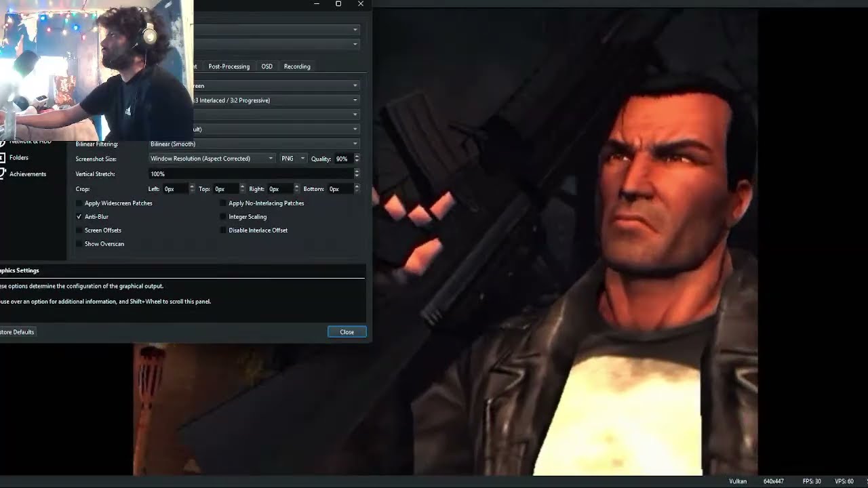
Task: Click the Vertical Stretch 100% field
Action: [251, 174]
